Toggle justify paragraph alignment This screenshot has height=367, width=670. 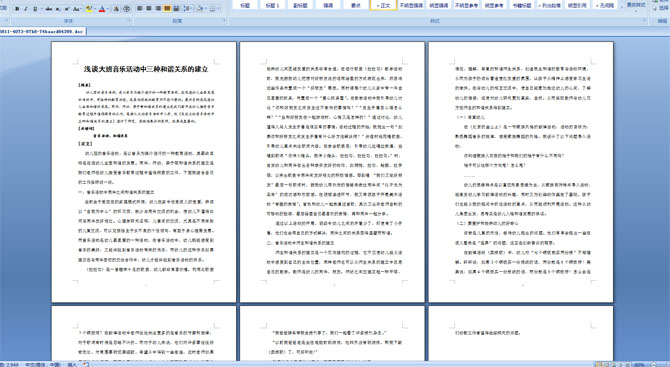pos(167,9)
